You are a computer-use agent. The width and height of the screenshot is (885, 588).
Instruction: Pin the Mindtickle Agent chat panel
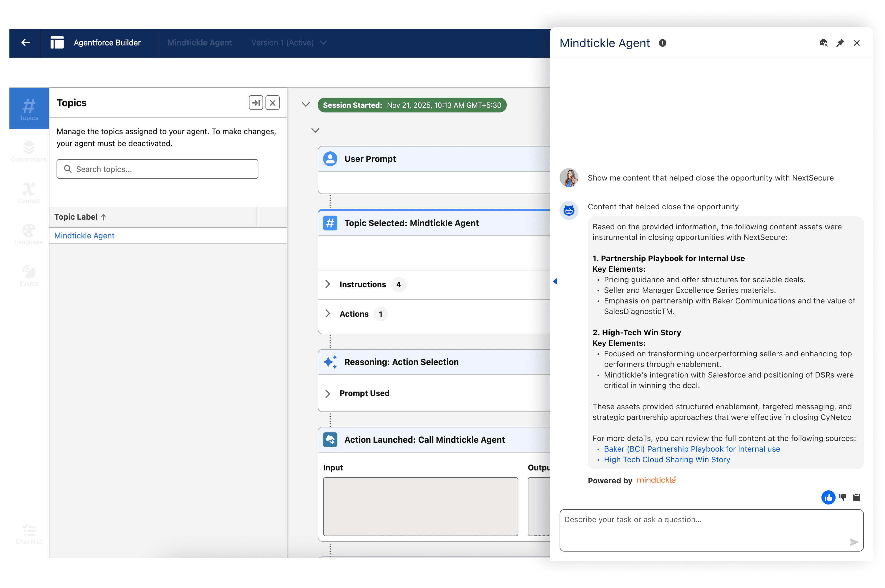[x=840, y=43]
